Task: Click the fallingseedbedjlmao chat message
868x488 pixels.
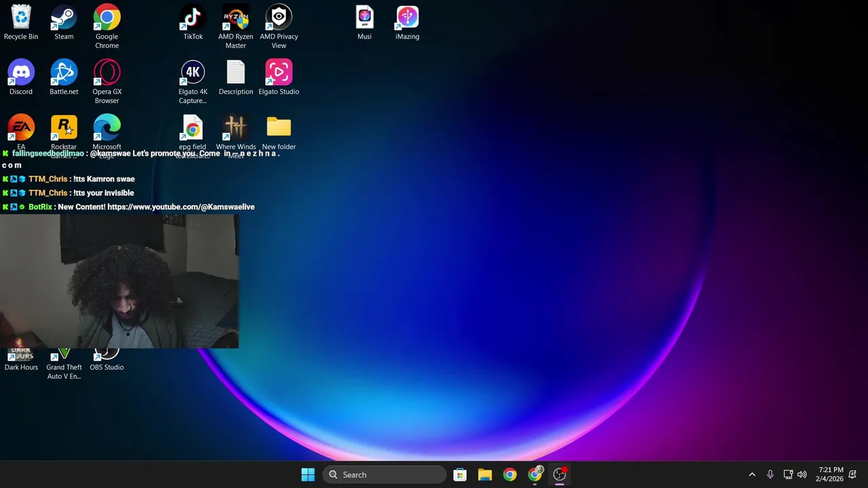Action: [141, 159]
